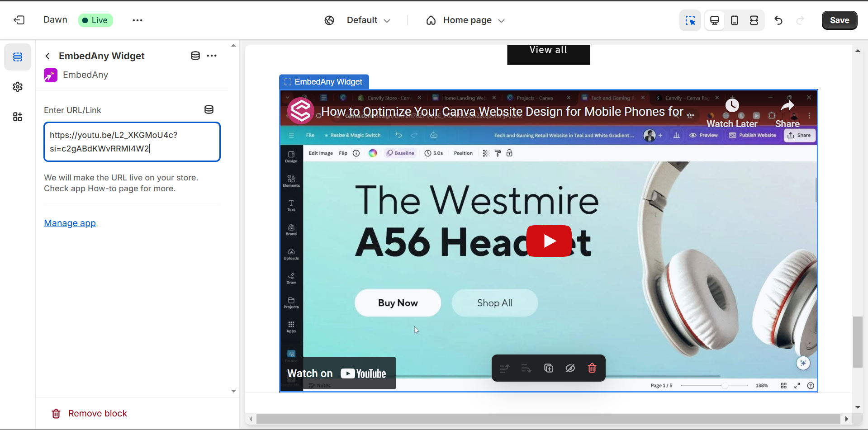Hide block using crossed-eye icon

coord(570,368)
